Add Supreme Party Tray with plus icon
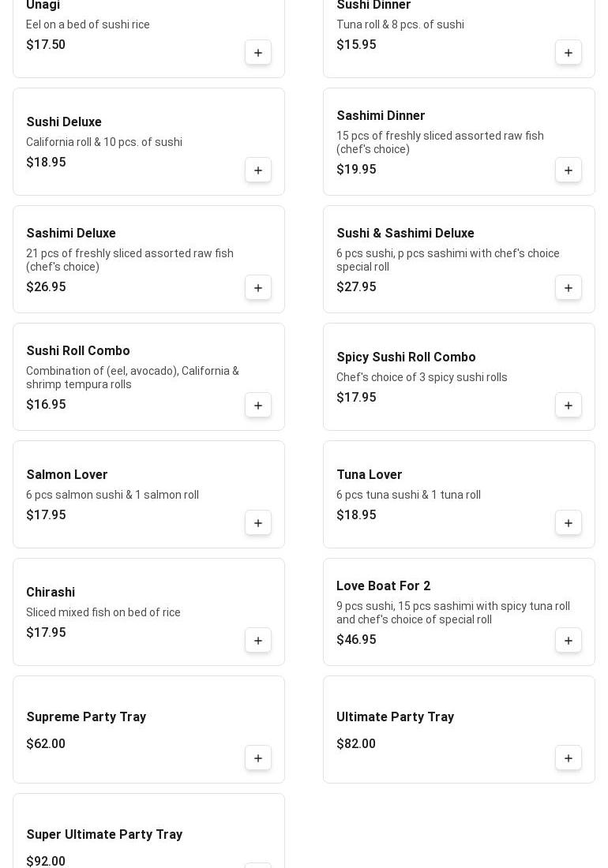This screenshot has height=868, width=608. 258,758
